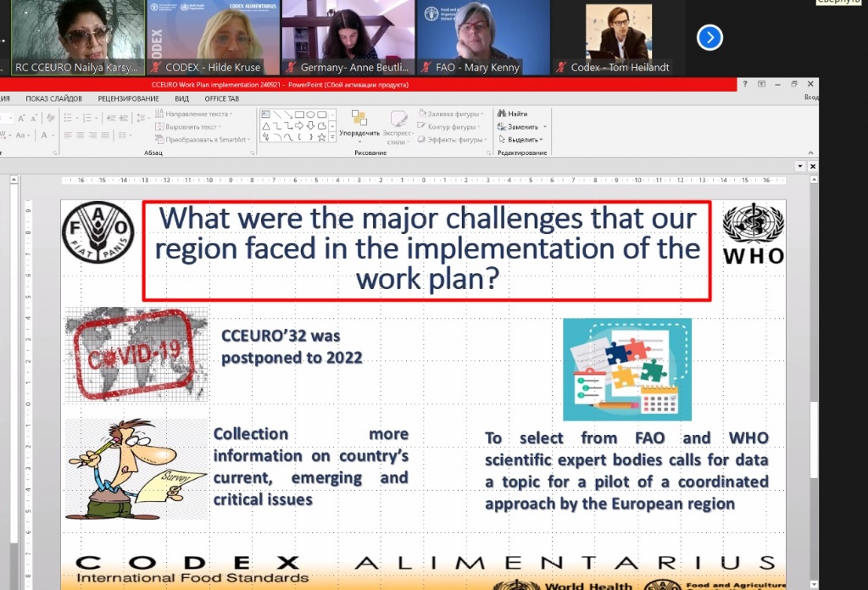Select the down arrow shape in gallery
Viewport: 868px width, 590px height.
310,125
